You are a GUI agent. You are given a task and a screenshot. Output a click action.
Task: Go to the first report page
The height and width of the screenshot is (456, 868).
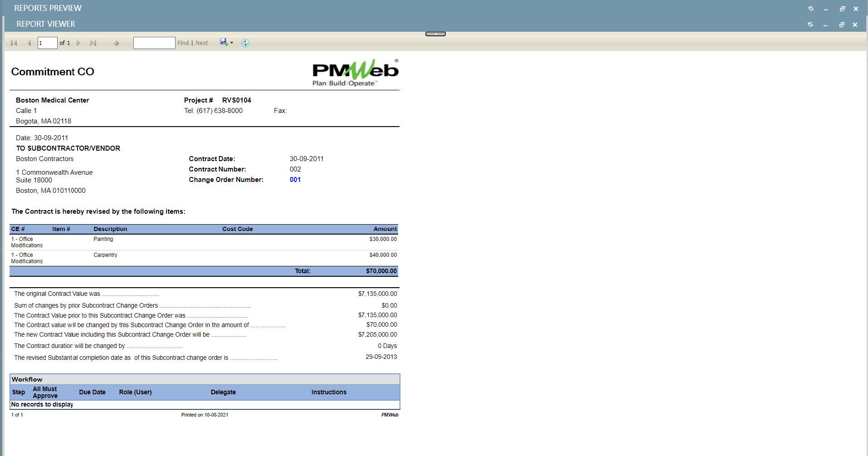[14, 43]
